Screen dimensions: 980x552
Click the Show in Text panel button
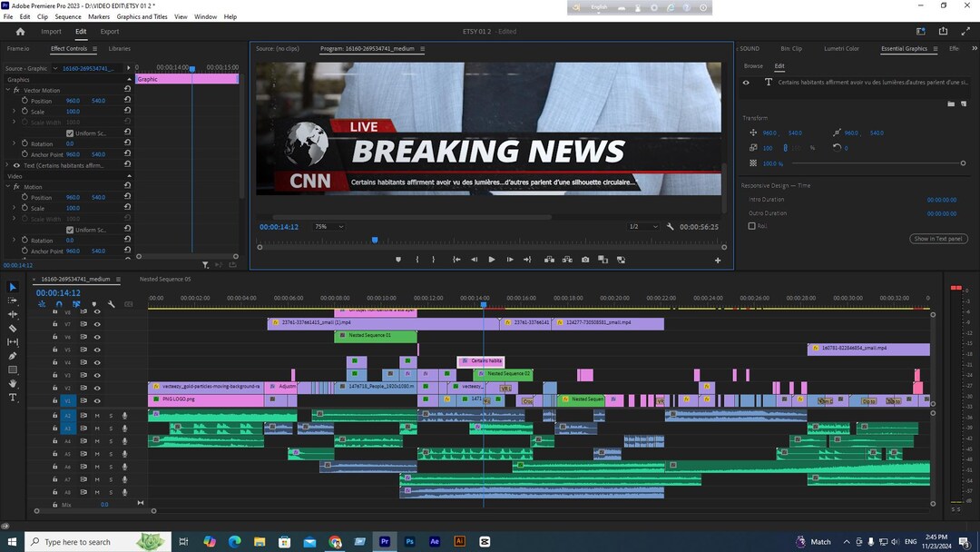pos(938,239)
